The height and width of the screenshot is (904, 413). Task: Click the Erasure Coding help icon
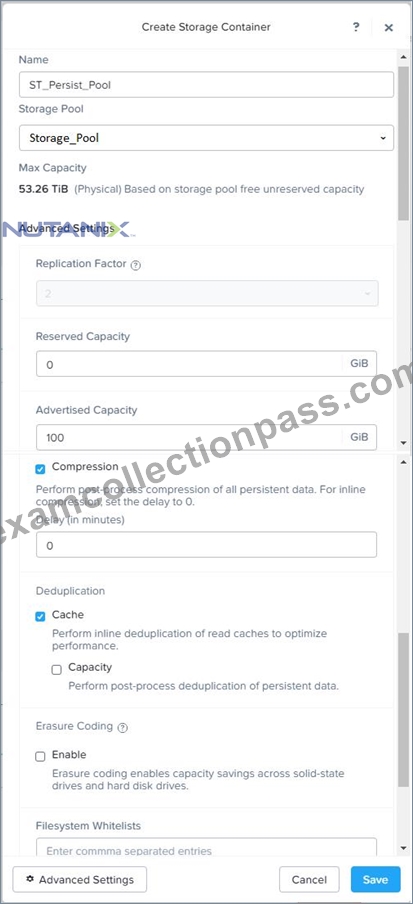(x=122, y=728)
